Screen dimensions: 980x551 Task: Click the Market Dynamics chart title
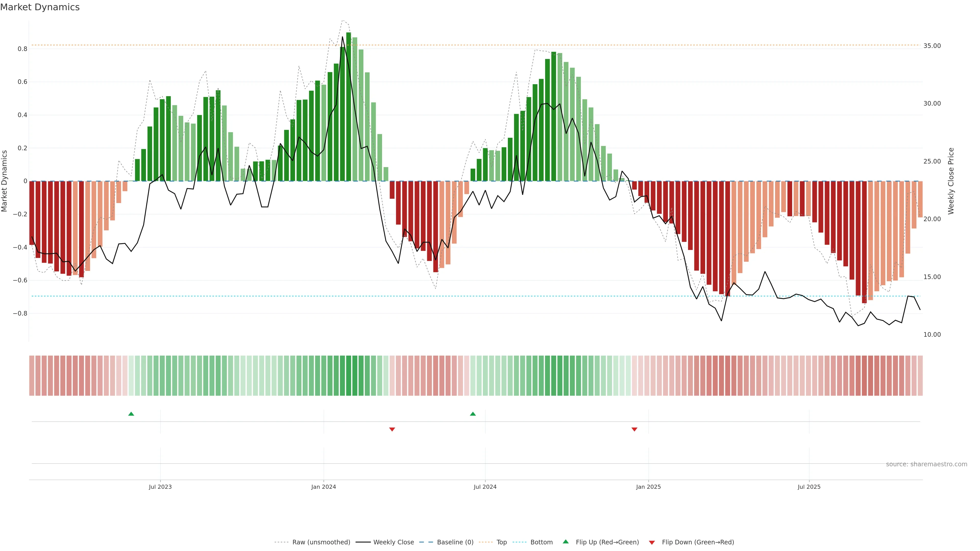coord(40,7)
